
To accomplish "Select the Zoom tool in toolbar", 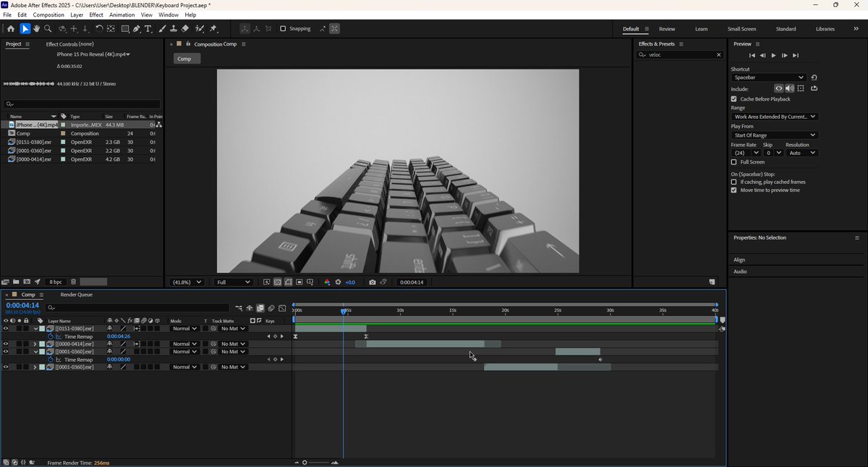I will [x=48, y=29].
